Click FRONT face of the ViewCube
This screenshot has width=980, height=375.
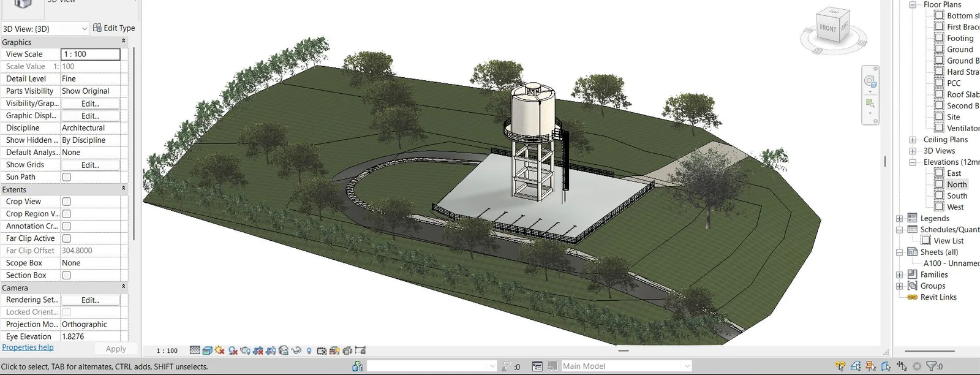828,28
